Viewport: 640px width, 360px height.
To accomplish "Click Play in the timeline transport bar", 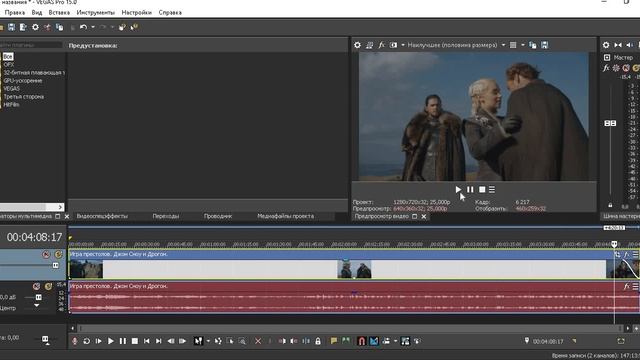I will [x=111, y=341].
